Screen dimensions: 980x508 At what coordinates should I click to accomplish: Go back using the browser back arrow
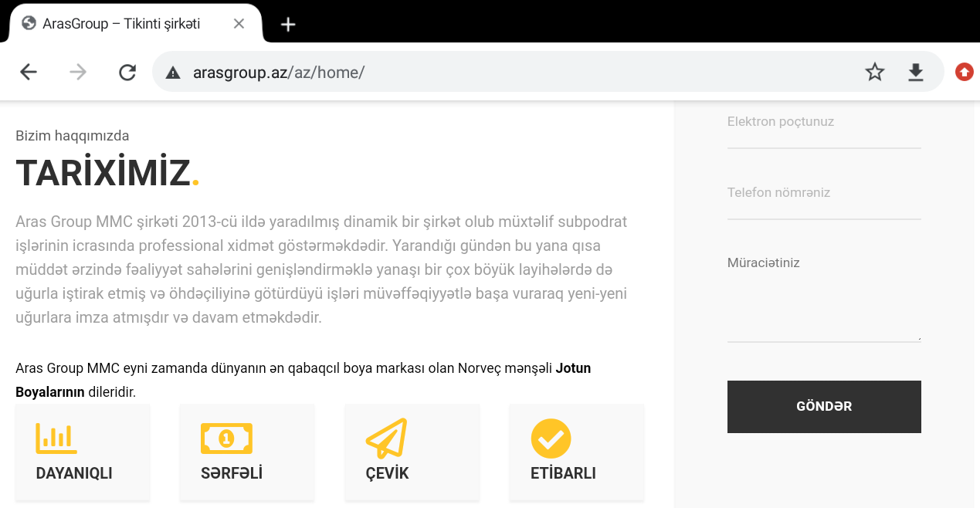(x=29, y=73)
